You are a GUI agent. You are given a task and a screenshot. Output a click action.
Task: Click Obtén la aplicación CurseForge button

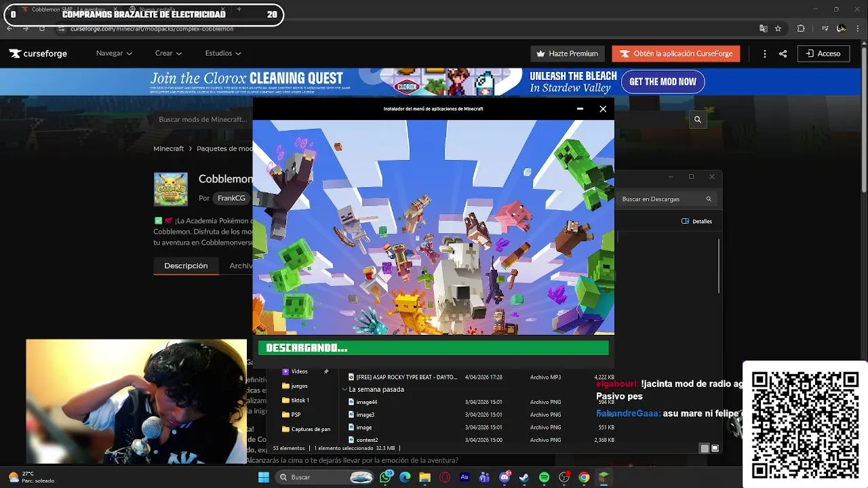(676, 54)
